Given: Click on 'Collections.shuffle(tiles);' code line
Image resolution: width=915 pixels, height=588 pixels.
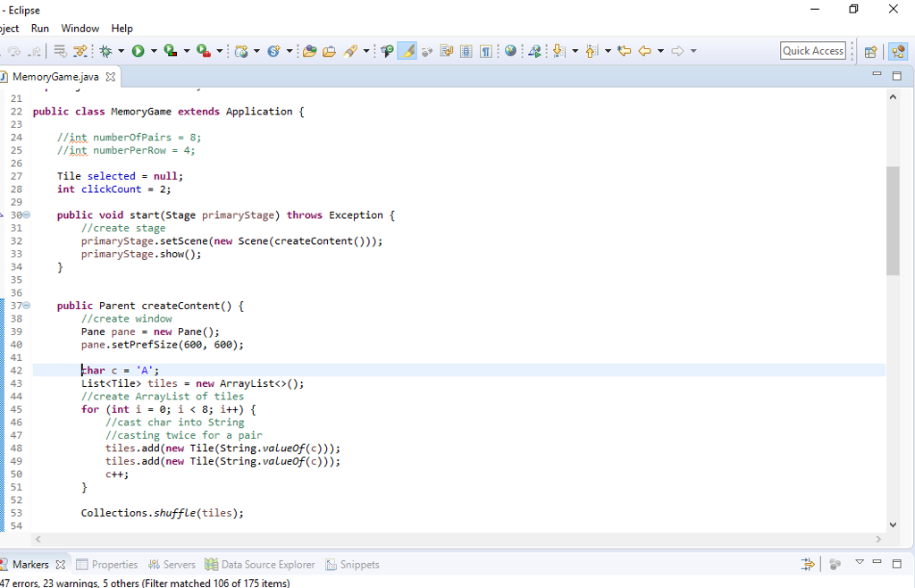Looking at the screenshot, I should 163,513.
